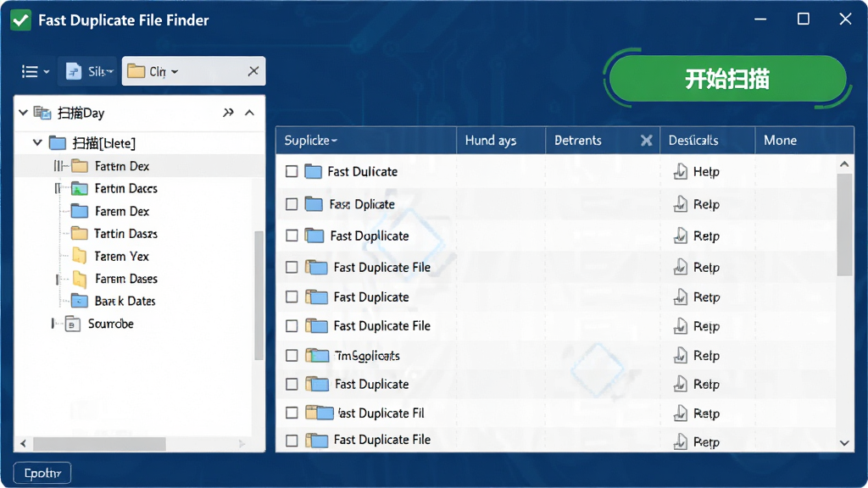Click the Sils toolbar file icon
Viewport: 868px width, 488px height.
[x=74, y=71]
